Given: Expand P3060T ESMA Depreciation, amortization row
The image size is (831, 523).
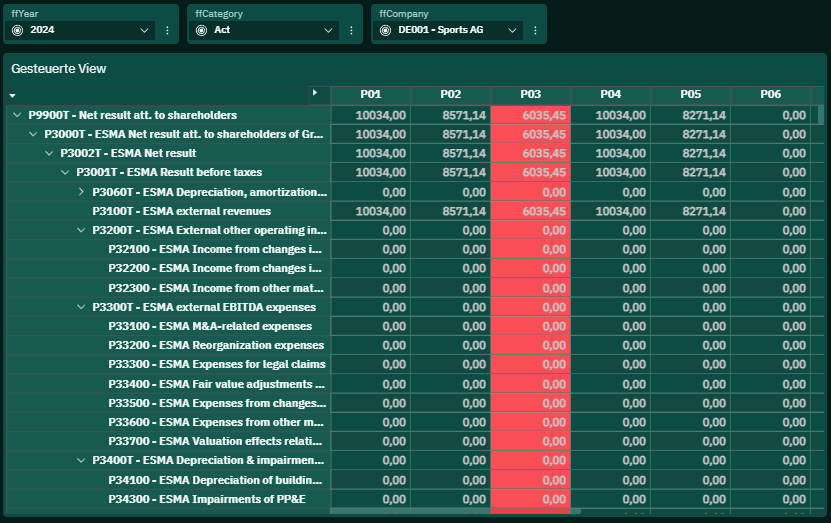Looking at the screenshot, I should pyautogui.click(x=81, y=192).
